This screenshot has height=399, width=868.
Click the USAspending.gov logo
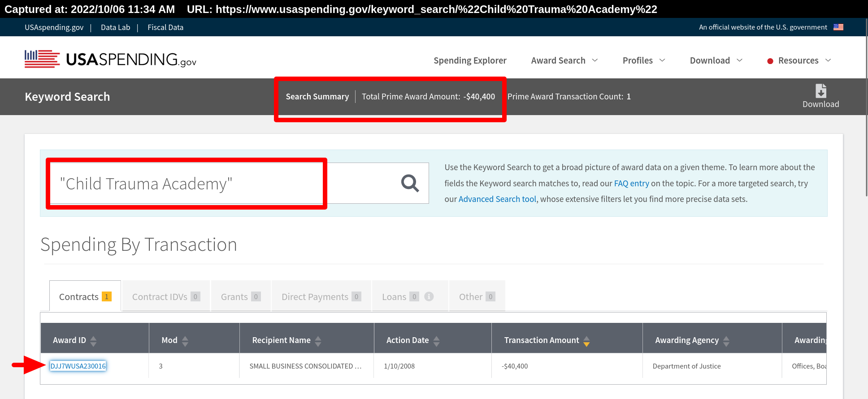point(110,59)
